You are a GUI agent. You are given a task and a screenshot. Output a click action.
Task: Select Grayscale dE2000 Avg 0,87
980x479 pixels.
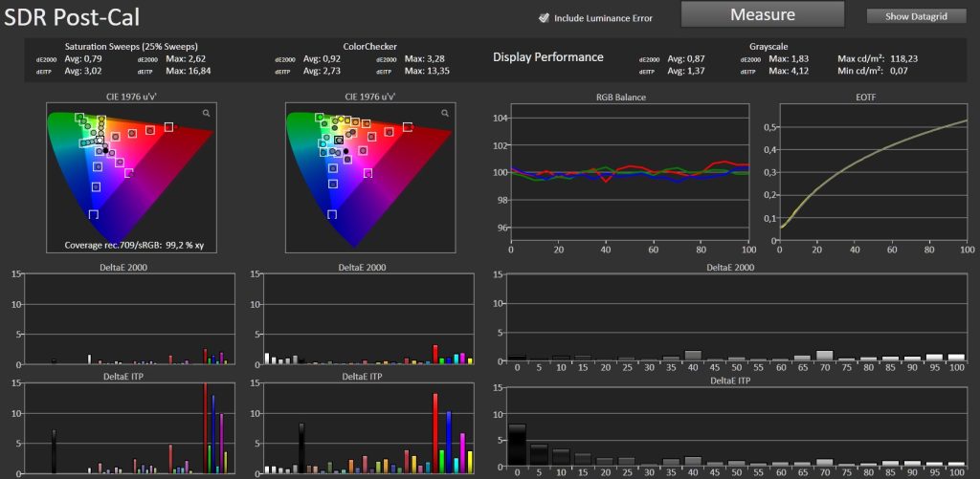click(686, 58)
